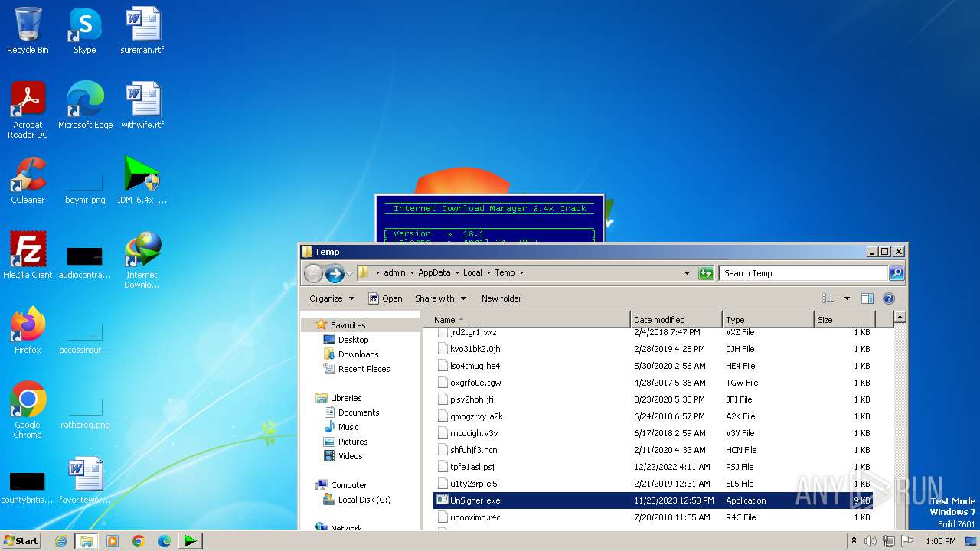Open the Organize dropdown menu
The image size is (980, 551).
(332, 298)
